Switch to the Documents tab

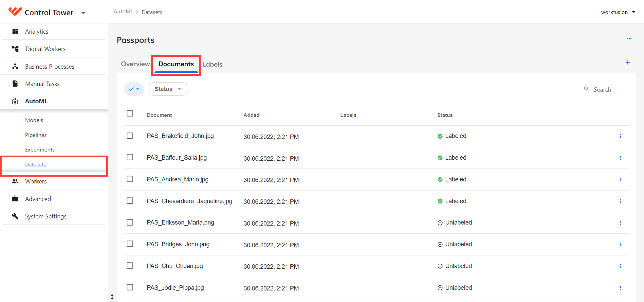tap(176, 64)
